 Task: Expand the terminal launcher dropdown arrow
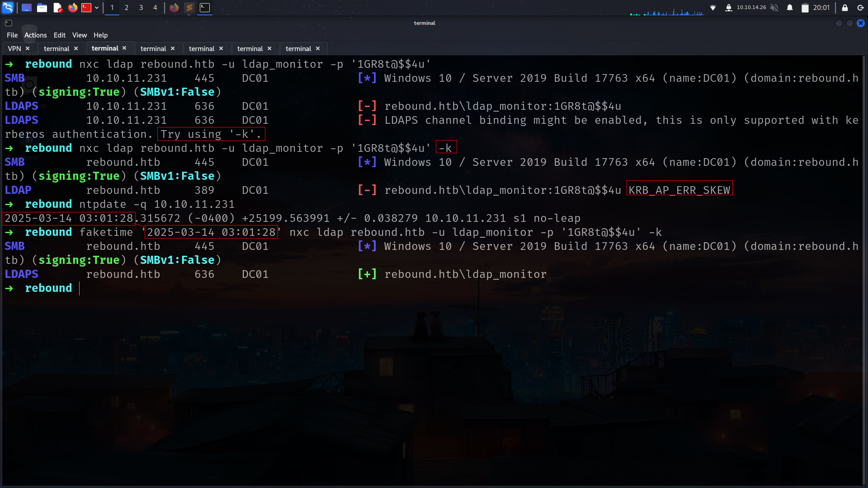click(97, 7)
